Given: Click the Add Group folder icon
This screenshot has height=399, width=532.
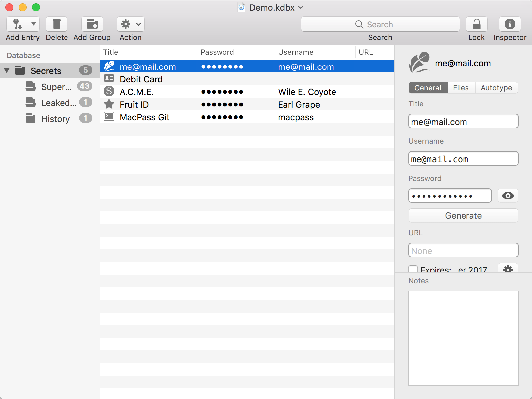Looking at the screenshot, I should coord(92,24).
